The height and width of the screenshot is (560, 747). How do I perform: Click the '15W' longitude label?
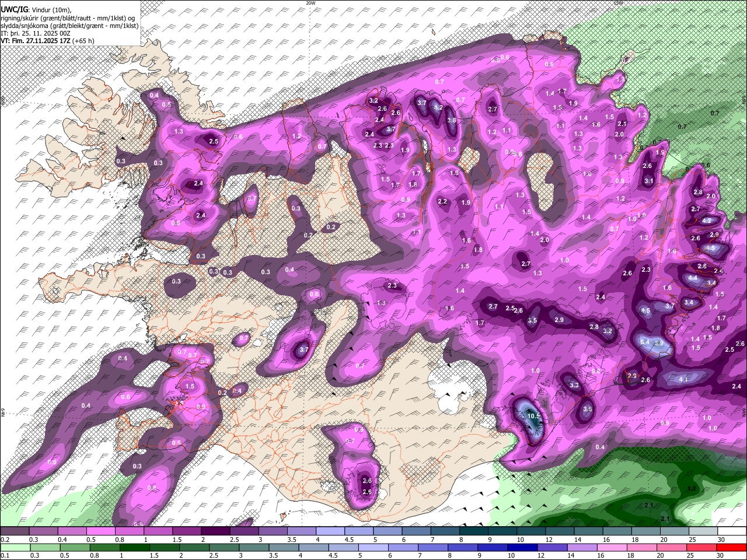click(x=618, y=3)
